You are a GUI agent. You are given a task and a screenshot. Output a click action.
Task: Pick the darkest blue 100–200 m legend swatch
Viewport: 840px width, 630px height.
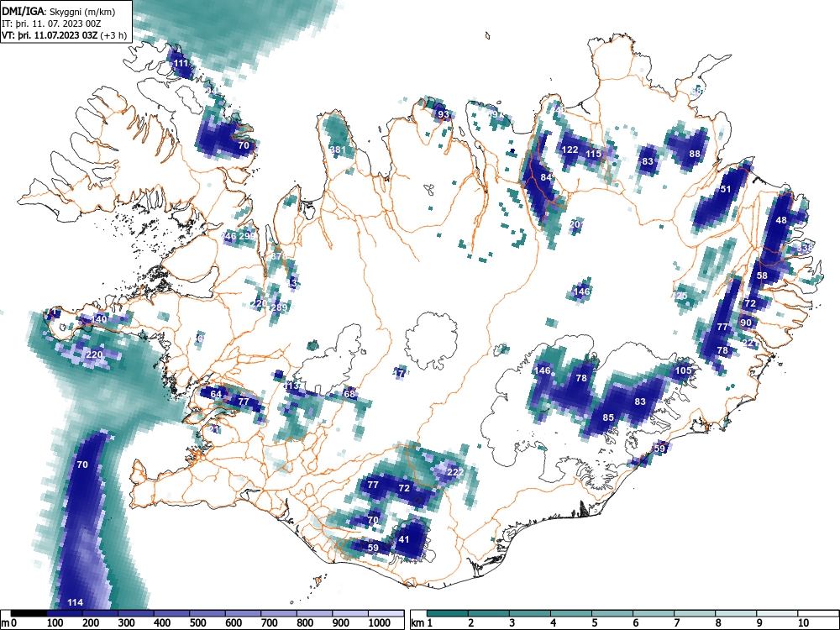point(65,613)
